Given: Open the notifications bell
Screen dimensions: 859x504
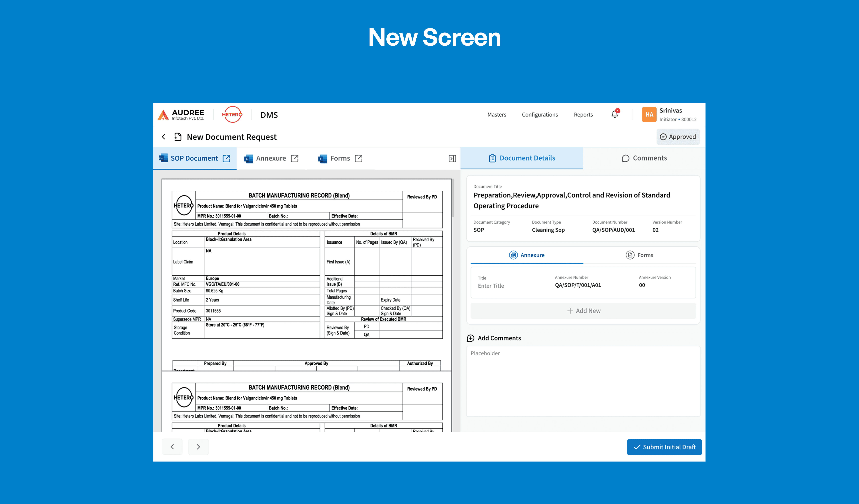Looking at the screenshot, I should pos(615,114).
